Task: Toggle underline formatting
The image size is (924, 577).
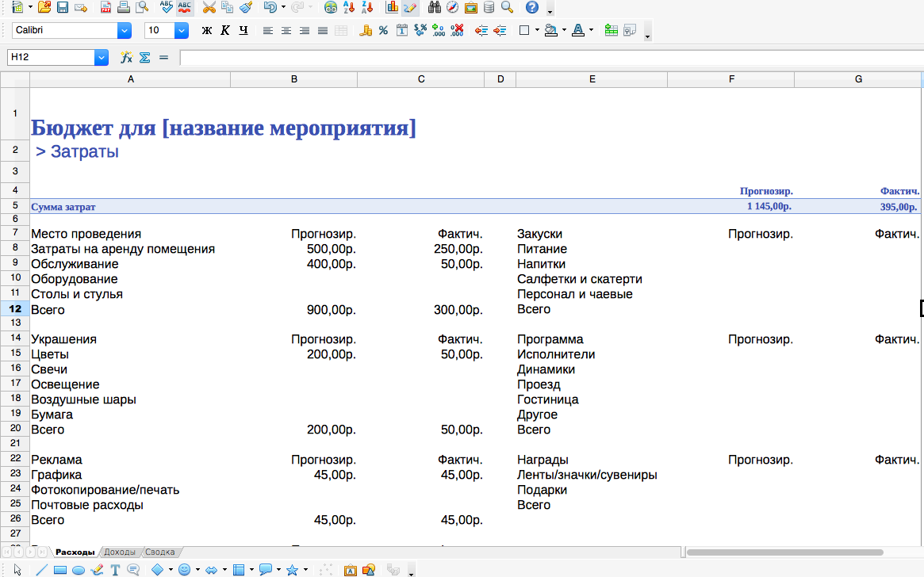Action: click(x=244, y=30)
